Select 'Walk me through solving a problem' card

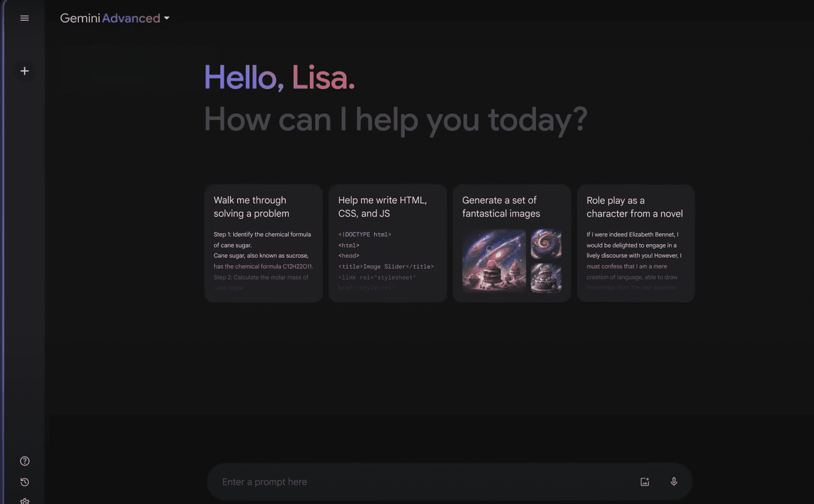pos(263,244)
